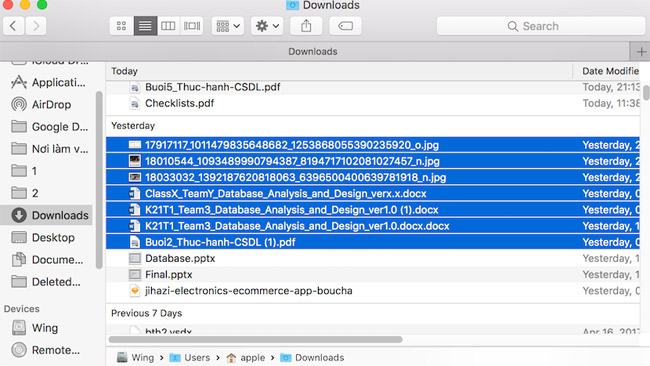Click the jihazi Sketch file icon
The image size is (650, 366).
(135, 291)
